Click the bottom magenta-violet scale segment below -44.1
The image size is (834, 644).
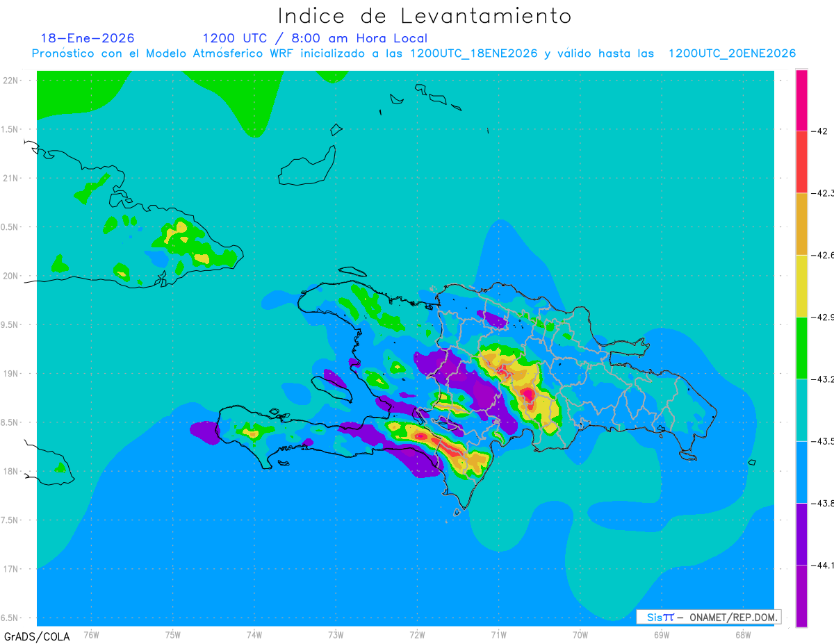801,596
